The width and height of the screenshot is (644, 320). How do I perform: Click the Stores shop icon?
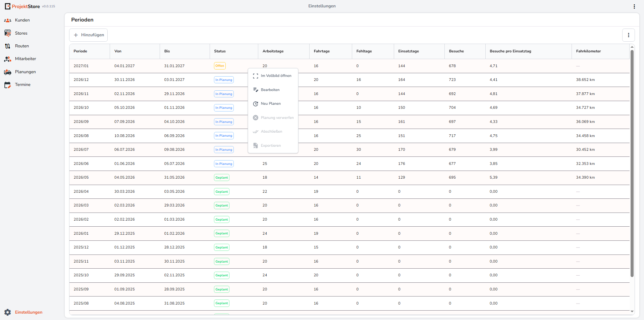[7, 33]
